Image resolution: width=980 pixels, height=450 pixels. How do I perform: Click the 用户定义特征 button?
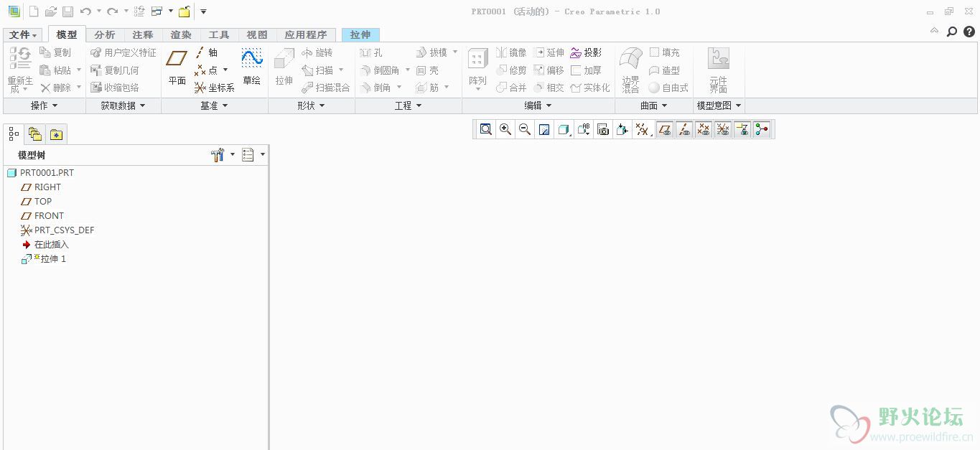coord(123,52)
